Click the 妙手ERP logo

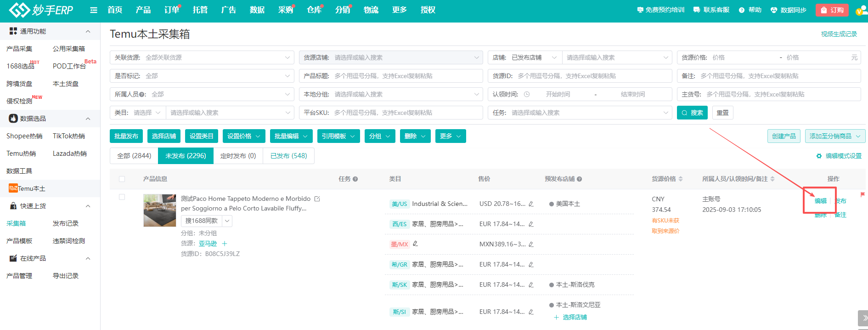tap(41, 10)
